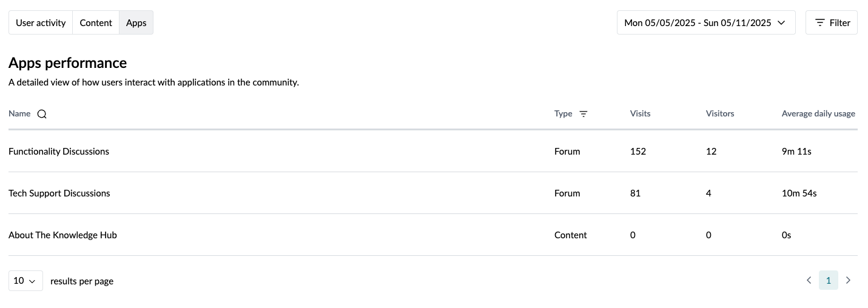This screenshot has height=308, width=868.
Task: Click Forum type for Tech Support Discussions
Action: (x=567, y=193)
